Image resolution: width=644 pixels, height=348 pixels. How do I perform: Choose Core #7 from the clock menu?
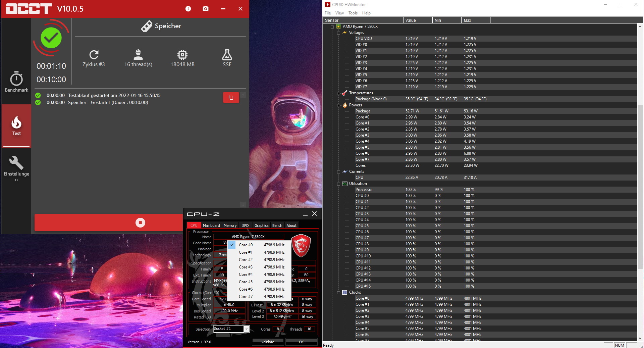pos(259,297)
